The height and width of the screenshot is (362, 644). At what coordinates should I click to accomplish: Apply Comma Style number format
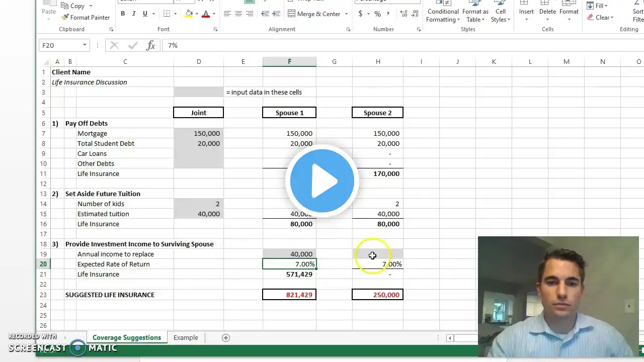pyautogui.click(x=388, y=14)
